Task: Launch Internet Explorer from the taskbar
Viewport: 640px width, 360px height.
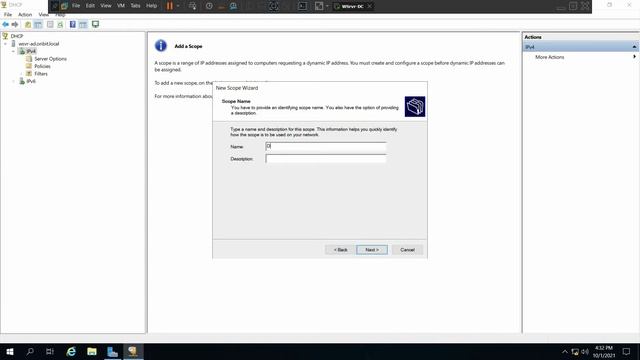Action: click(x=71, y=351)
